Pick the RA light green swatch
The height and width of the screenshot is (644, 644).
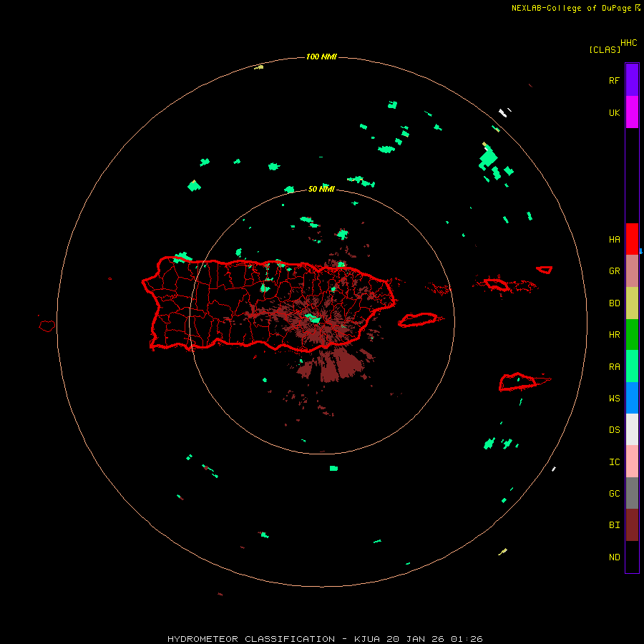632,366
